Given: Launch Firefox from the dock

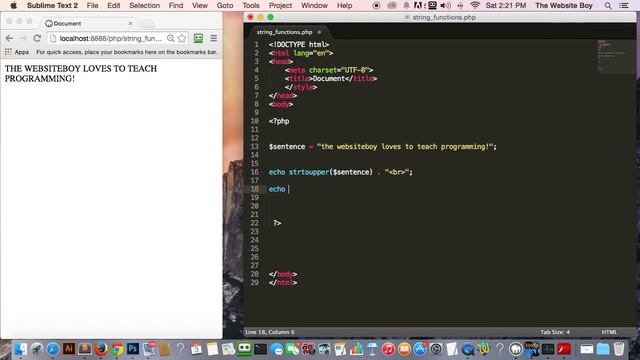Looking at the screenshot, I should [101, 349].
